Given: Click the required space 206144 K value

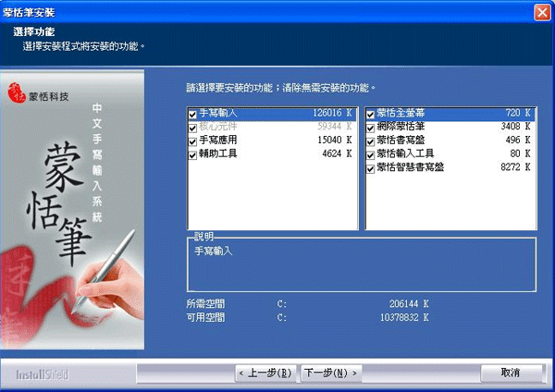Looking at the screenshot, I should tap(409, 304).
